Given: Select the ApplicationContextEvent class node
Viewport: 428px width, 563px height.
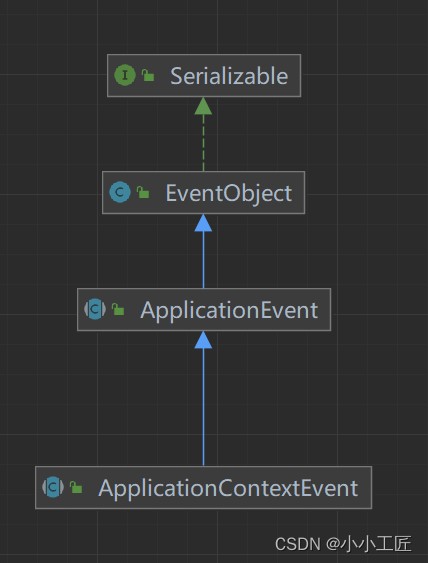Looking at the screenshot, I should (204, 487).
